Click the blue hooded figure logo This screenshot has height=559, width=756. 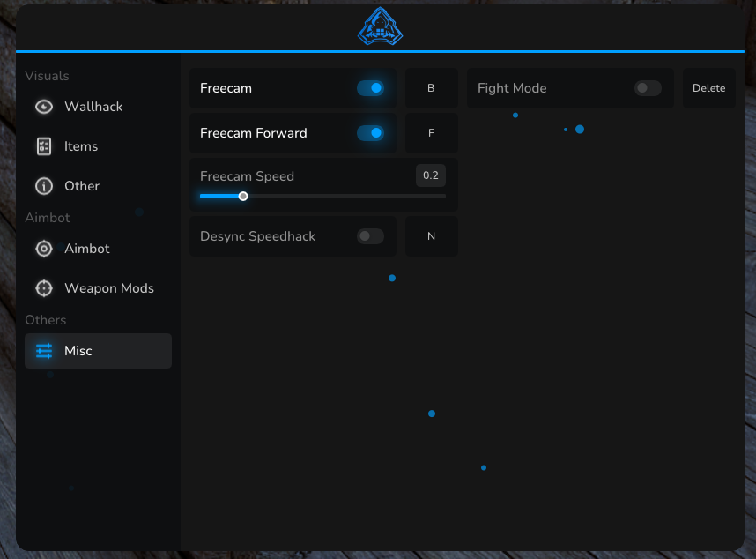coord(380,26)
